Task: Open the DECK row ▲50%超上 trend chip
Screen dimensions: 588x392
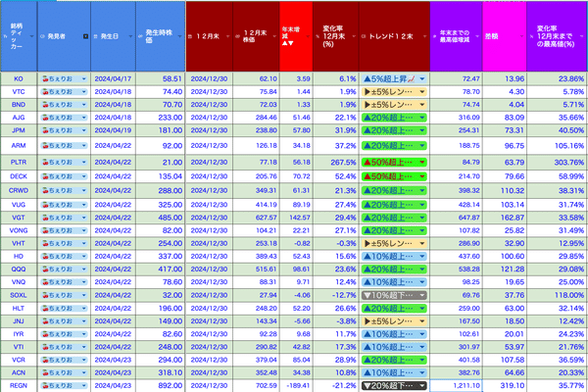Action: (x=394, y=176)
